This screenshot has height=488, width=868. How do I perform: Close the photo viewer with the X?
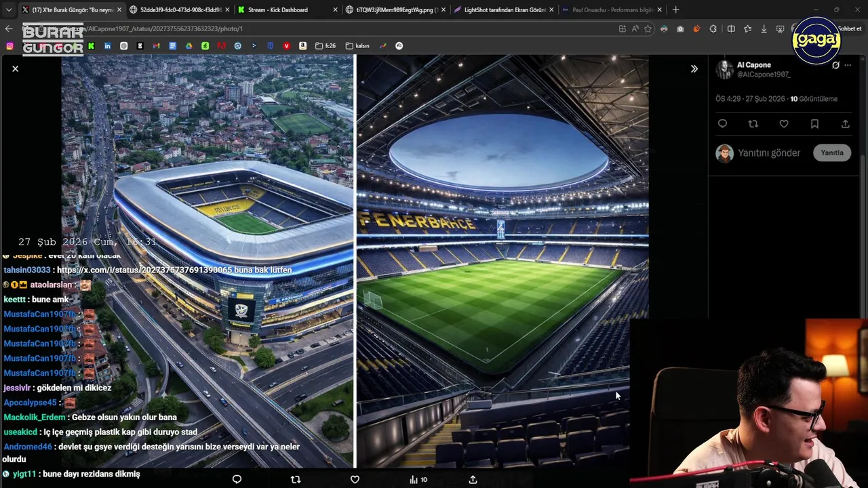pyautogui.click(x=15, y=68)
